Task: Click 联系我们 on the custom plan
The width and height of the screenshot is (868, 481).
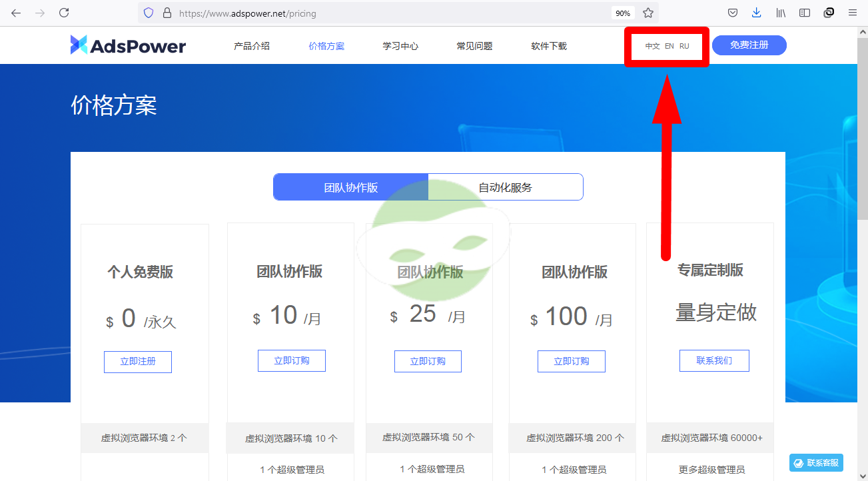Action: click(714, 361)
